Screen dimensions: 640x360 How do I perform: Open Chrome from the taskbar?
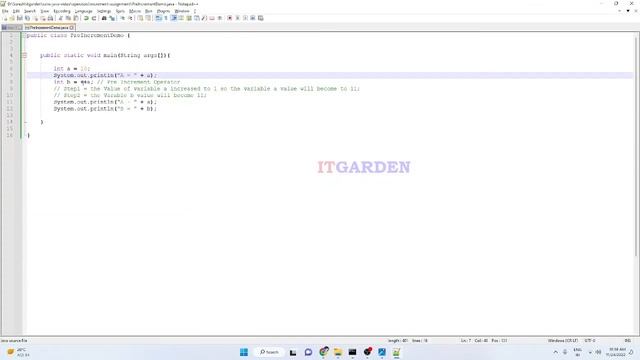pyautogui.click(x=323, y=352)
